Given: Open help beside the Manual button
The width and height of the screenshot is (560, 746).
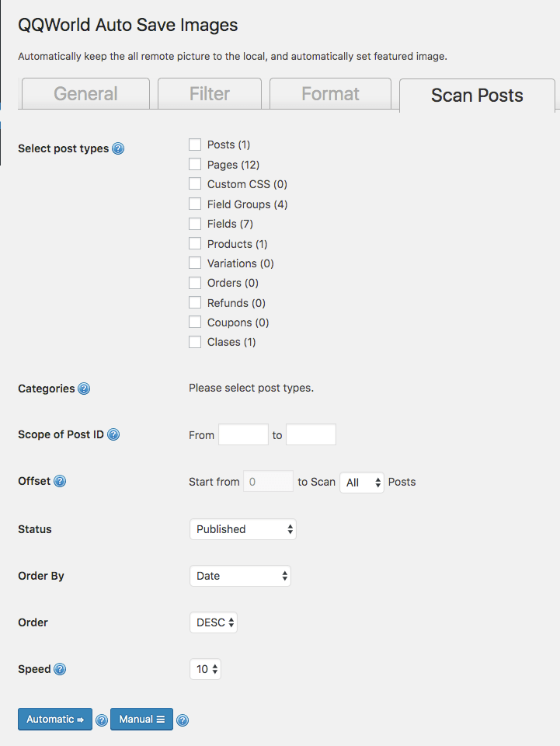Looking at the screenshot, I should [183, 720].
